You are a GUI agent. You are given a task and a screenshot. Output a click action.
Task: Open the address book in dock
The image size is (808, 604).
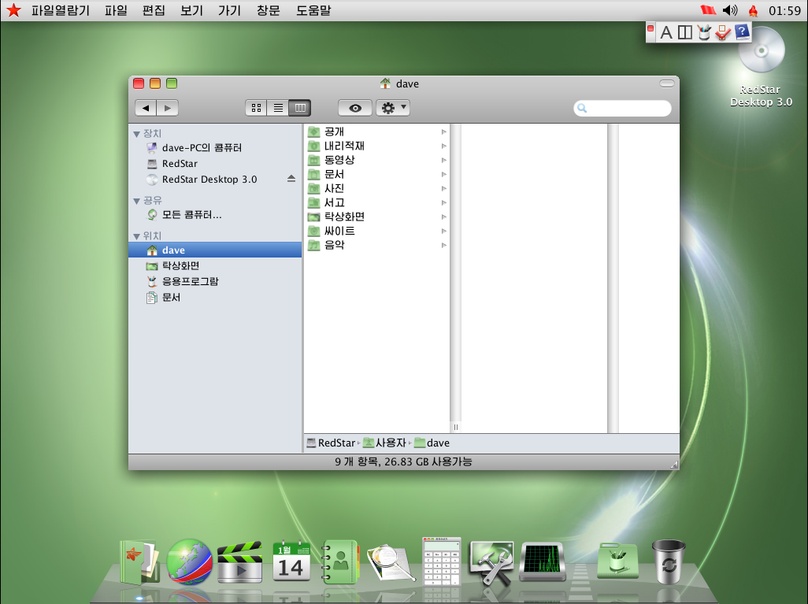tap(340, 562)
